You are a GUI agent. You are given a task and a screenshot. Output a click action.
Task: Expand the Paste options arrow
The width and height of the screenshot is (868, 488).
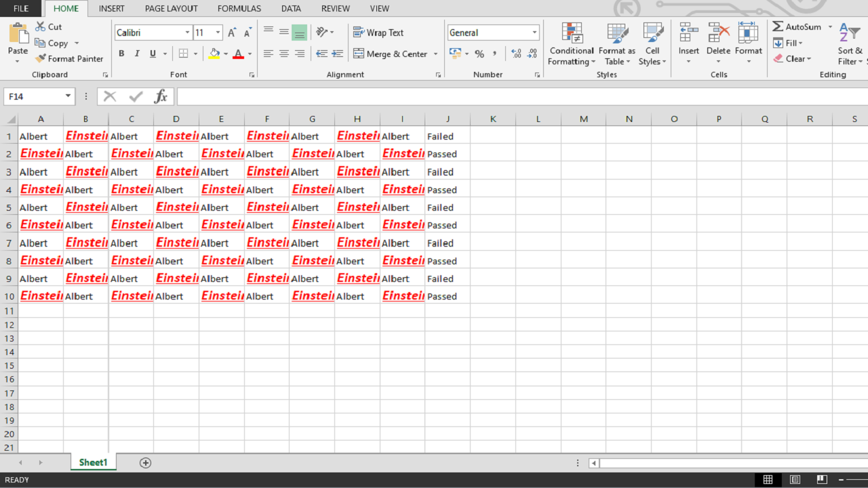coord(18,62)
